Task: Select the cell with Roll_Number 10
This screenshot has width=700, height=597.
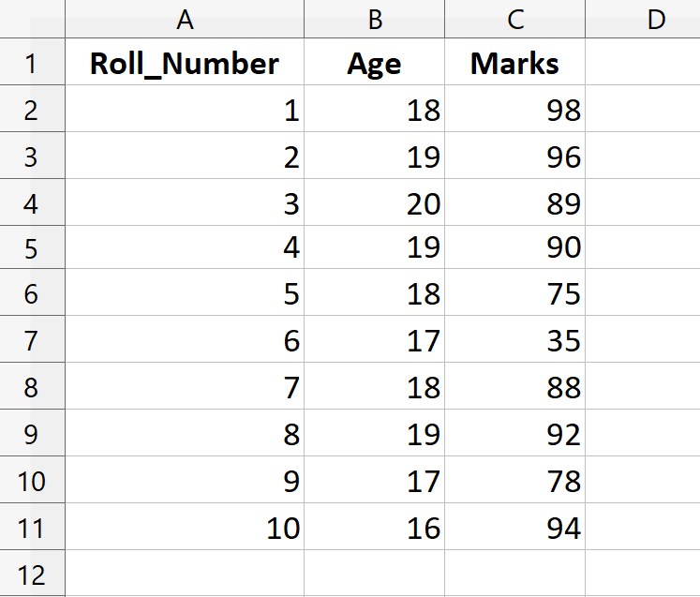Action: tap(185, 528)
